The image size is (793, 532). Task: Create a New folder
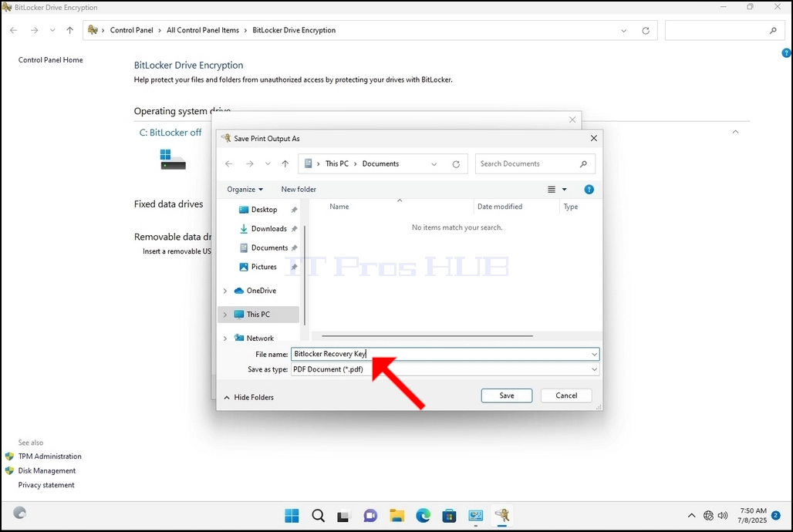click(299, 189)
